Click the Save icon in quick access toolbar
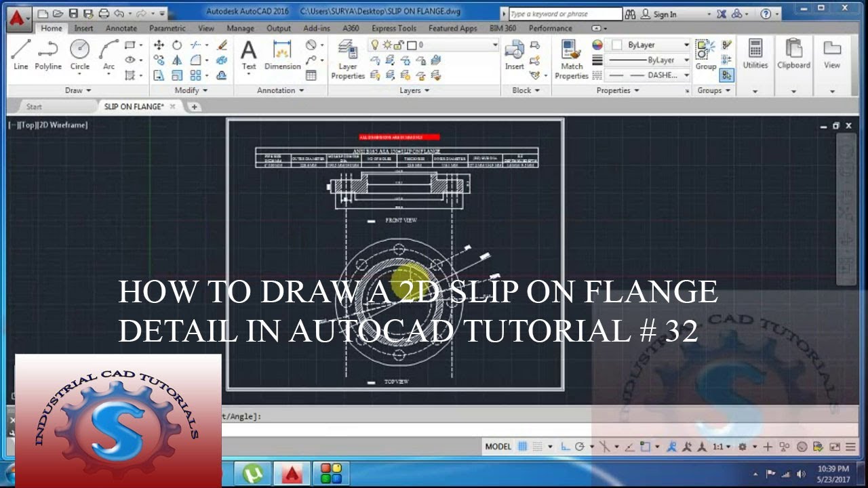Viewport: 868px width, 488px height. pyautogui.click(x=73, y=13)
